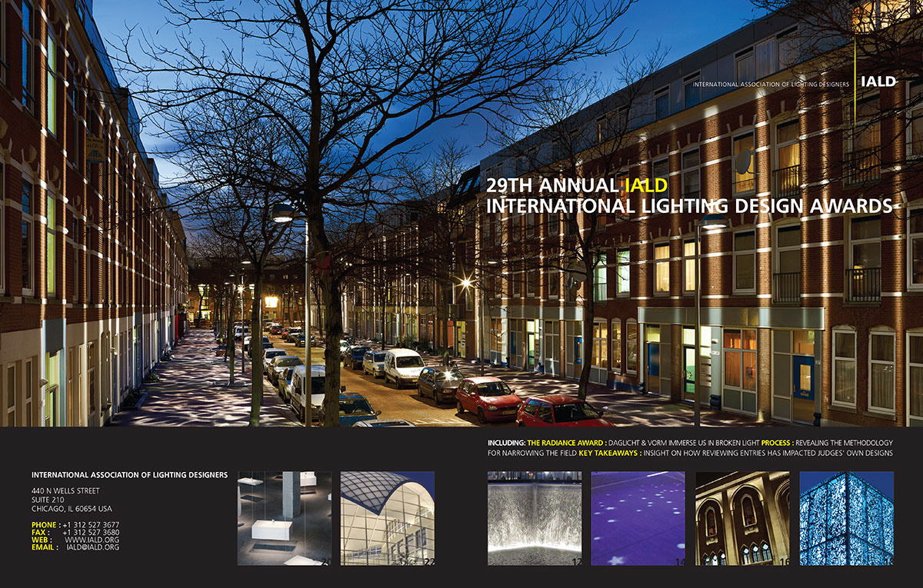Open the blue glowing cube building thumbnail
Screen dimensions: 923x588
846,518
